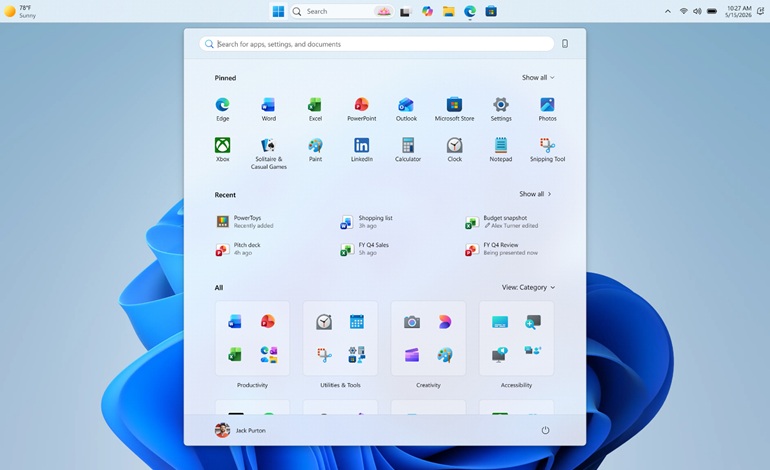The width and height of the screenshot is (770, 470).
Task: Launch the Photos app
Action: [547, 109]
